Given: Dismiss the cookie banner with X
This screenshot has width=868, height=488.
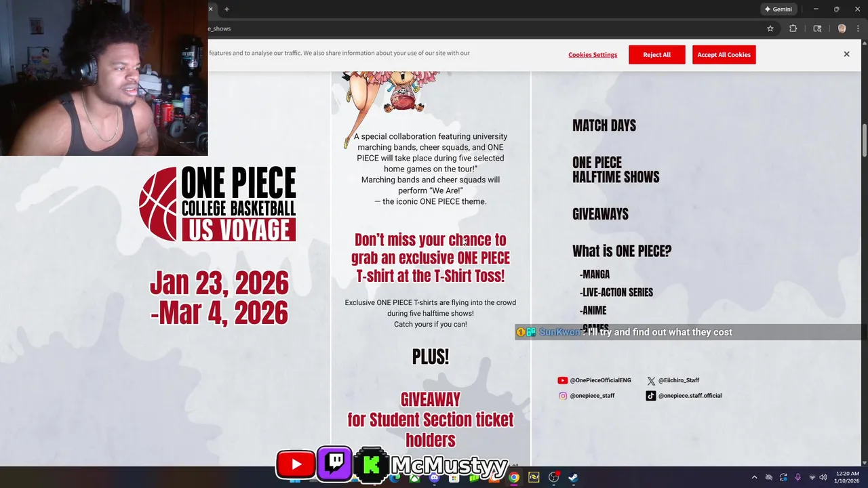Looking at the screenshot, I should pos(846,54).
